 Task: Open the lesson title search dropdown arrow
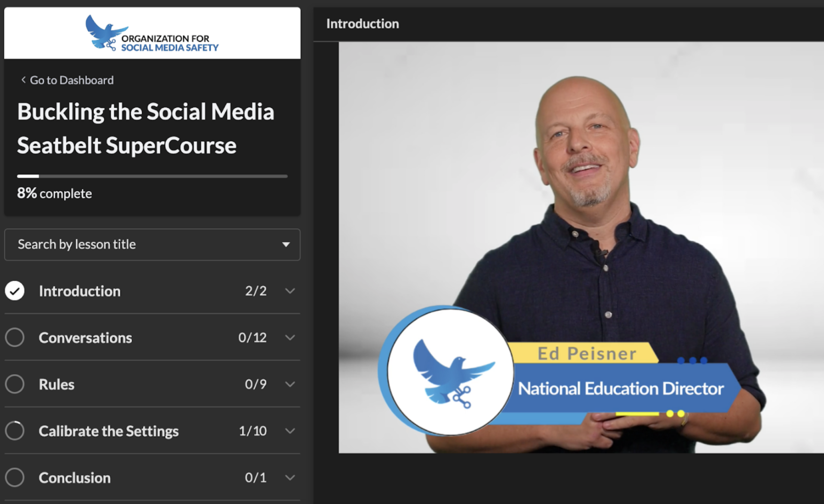286,245
